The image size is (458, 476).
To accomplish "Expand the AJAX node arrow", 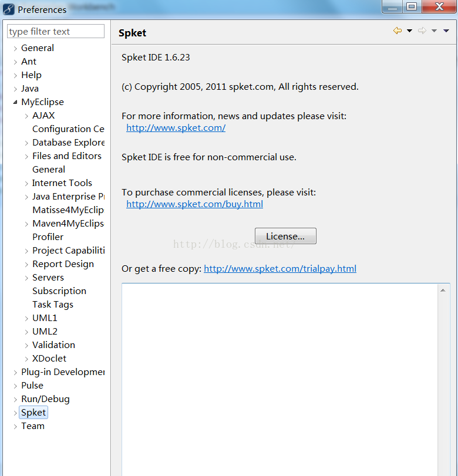I will pyautogui.click(x=26, y=116).
